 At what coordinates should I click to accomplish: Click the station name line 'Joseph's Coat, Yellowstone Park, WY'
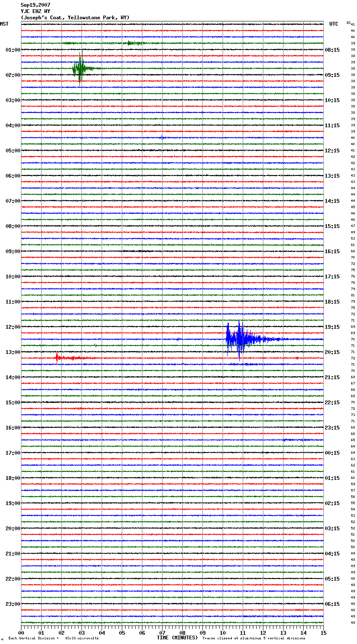point(75,18)
